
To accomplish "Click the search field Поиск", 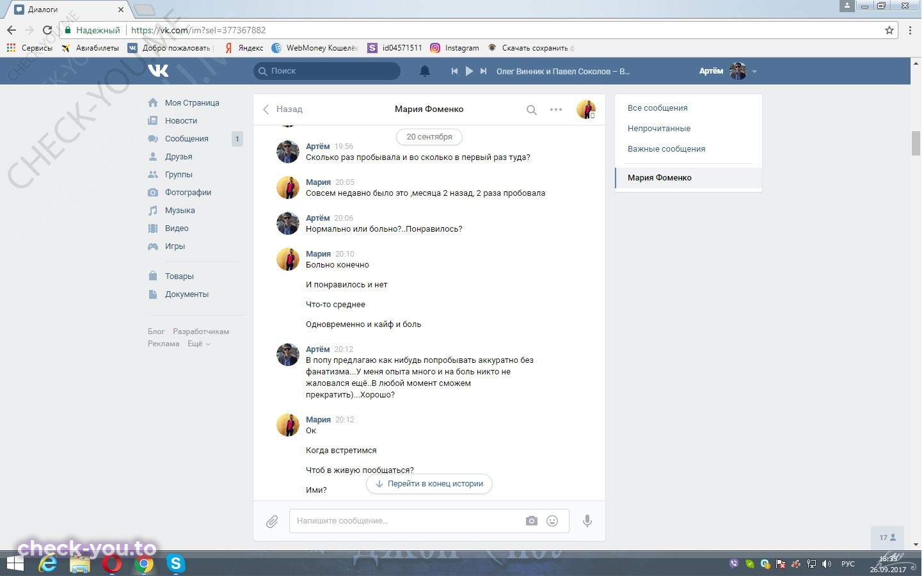I will point(327,71).
